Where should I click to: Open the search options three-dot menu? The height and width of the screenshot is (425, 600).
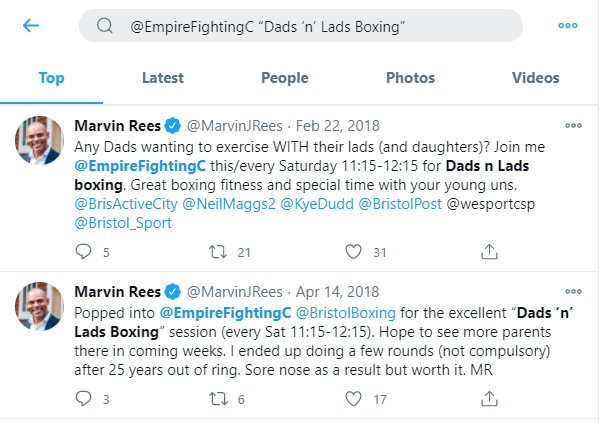(567, 25)
